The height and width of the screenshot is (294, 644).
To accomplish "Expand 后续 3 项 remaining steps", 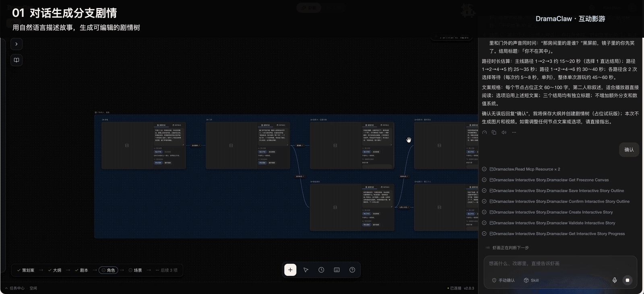I will tap(166, 270).
